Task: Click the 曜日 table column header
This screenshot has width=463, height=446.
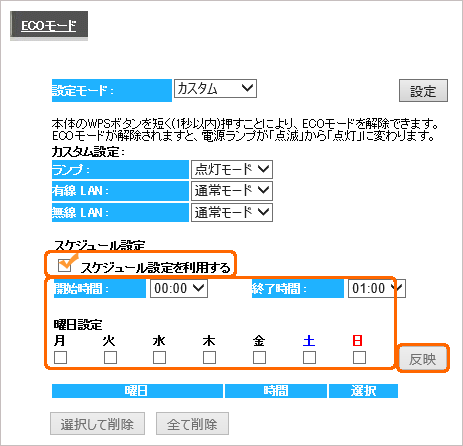Action: pyautogui.click(x=137, y=391)
